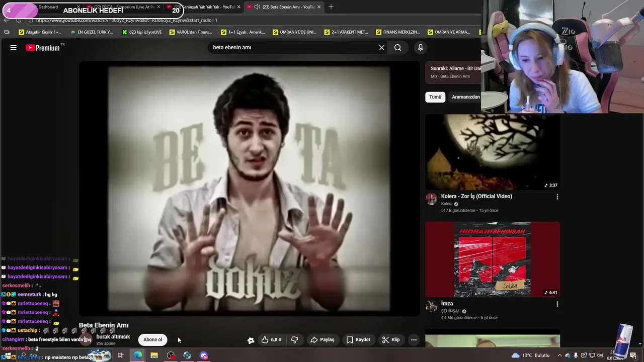Select the Beta Ebenin Amı browser tab
Image resolution: width=644 pixels, height=362 pixels.
pos(284,7)
